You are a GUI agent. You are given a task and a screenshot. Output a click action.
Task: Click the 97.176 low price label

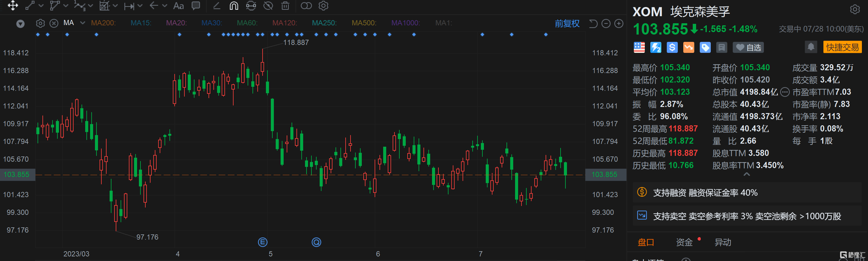147,237
